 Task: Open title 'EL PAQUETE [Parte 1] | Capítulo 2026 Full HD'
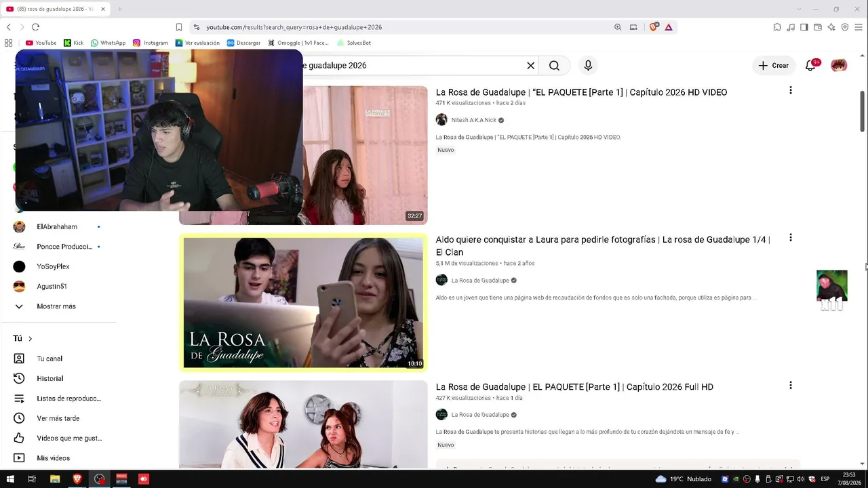[574, 387]
